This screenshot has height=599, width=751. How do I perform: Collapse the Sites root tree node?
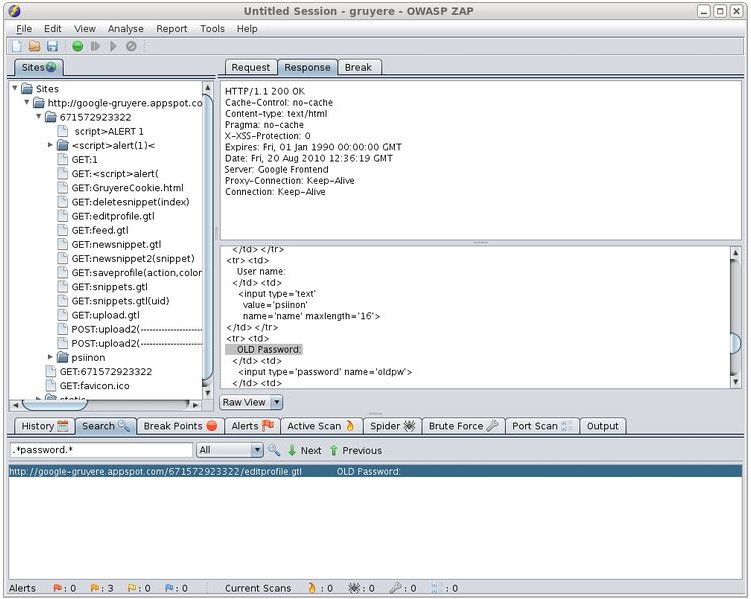14,89
